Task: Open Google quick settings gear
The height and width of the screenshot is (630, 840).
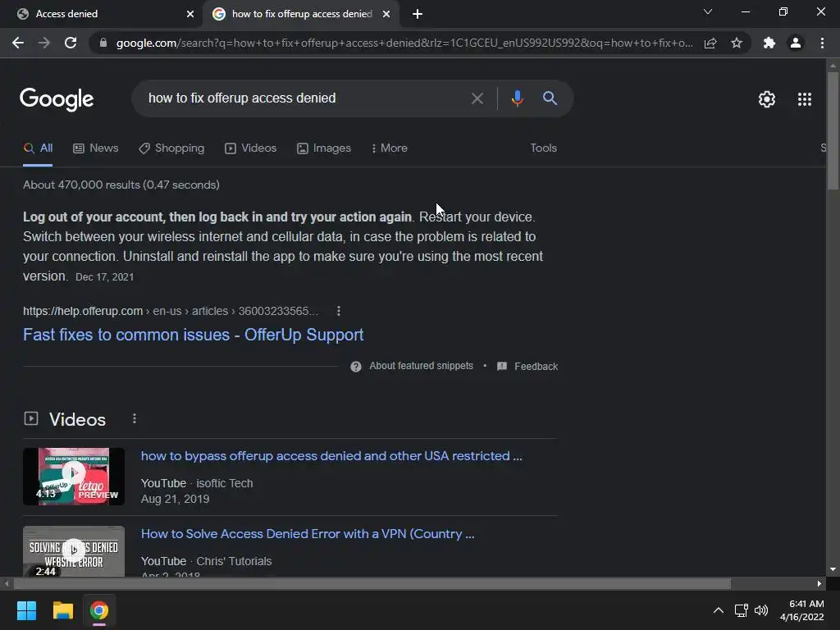Action: pos(767,99)
